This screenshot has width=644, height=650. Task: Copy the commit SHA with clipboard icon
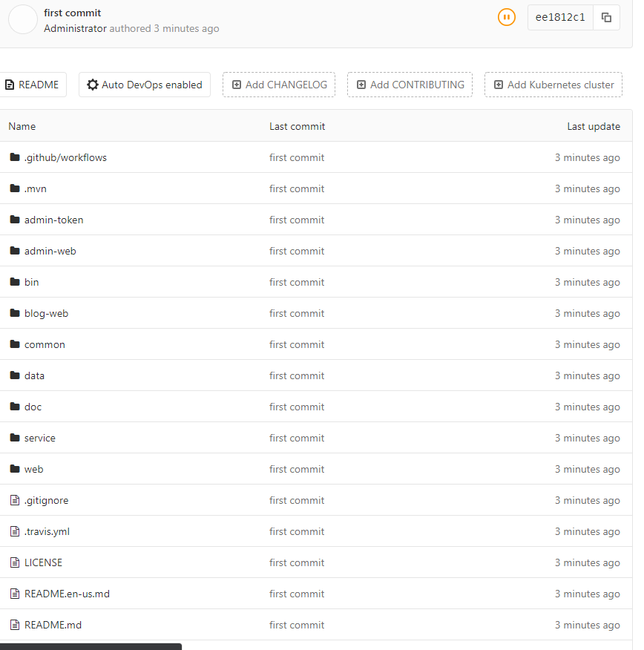point(606,17)
